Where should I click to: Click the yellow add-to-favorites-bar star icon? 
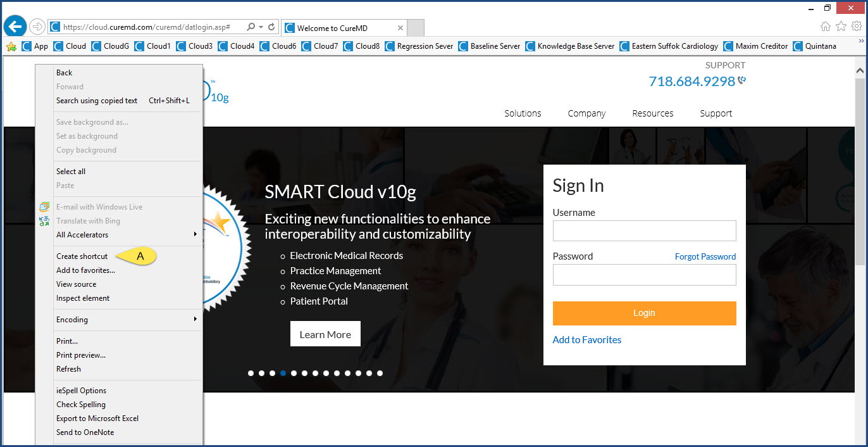pyautogui.click(x=11, y=46)
